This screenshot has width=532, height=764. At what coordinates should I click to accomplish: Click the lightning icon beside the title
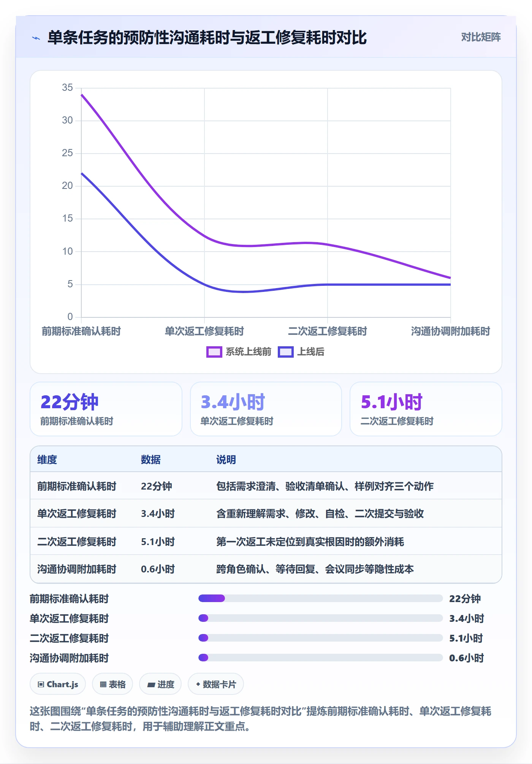(36, 38)
